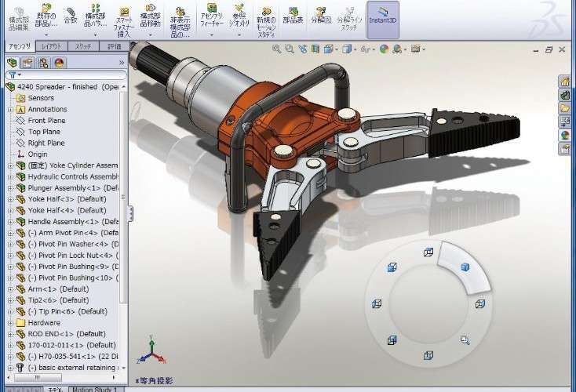576x392 pixels.
Task: Expand the Hardware folder
Action: click(10, 323)
